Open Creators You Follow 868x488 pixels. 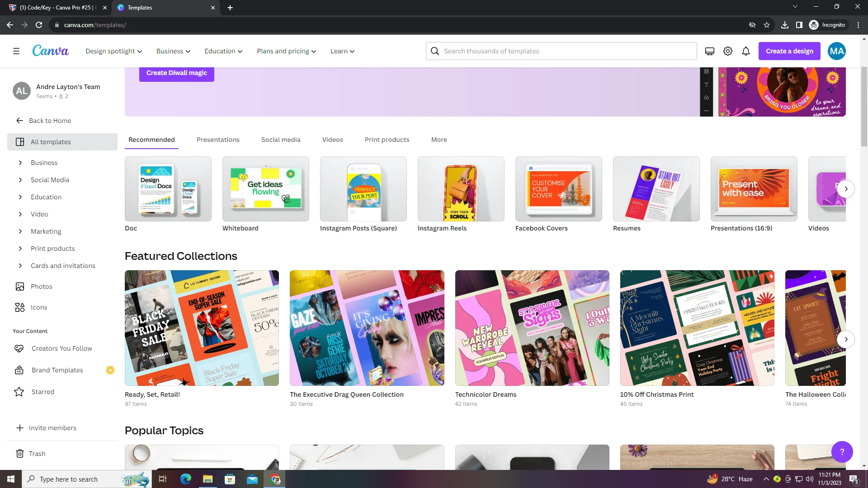click(62, 348)
